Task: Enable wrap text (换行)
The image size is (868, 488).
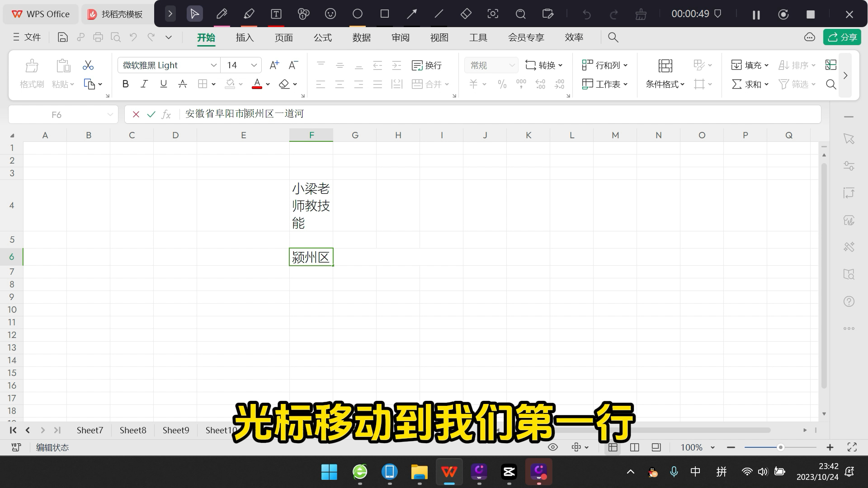Action: click(427, 65)
